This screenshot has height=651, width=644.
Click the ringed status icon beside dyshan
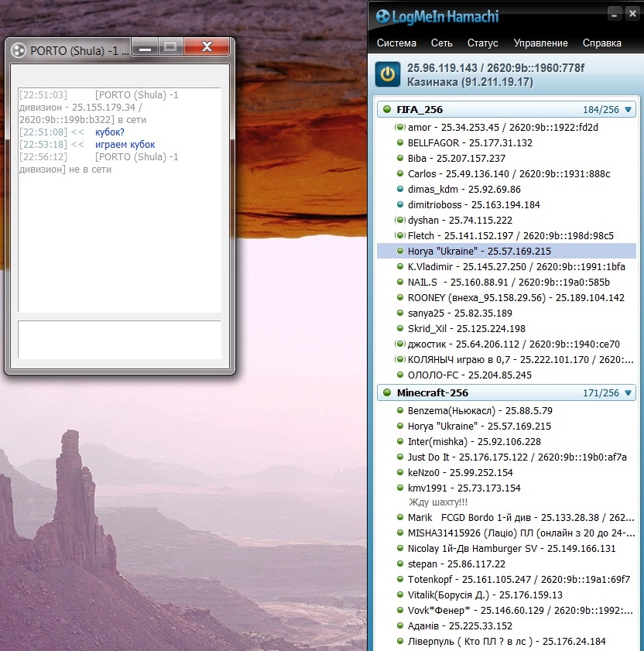(400, 220)
